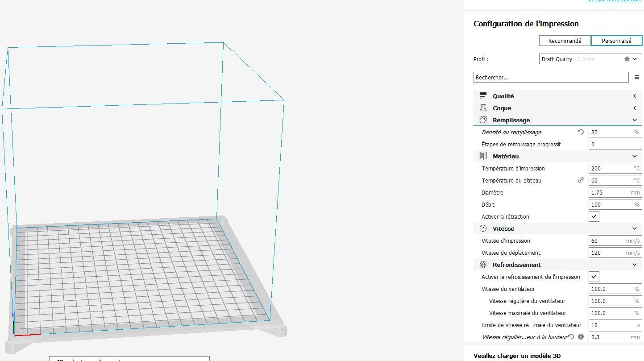The image size is (644, 361).
Task: Click the 'Vitesse du ventilateur' label
Action: 508,289
